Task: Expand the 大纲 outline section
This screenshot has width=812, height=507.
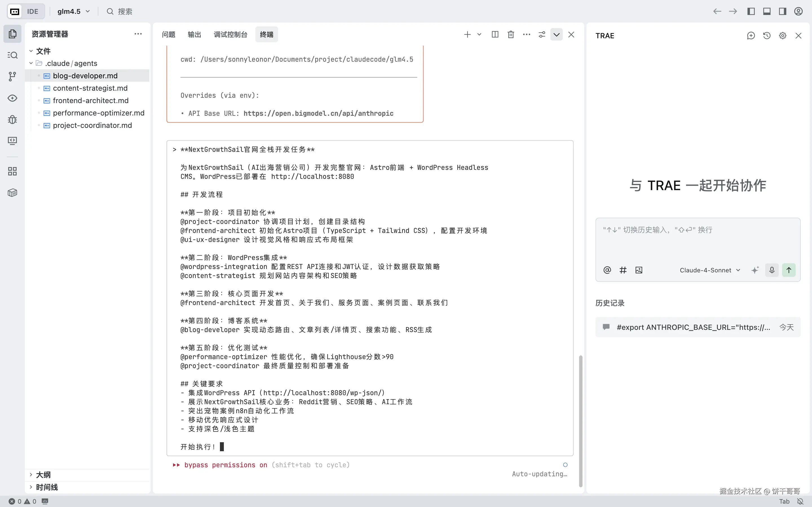Action: tap(43, 475)
